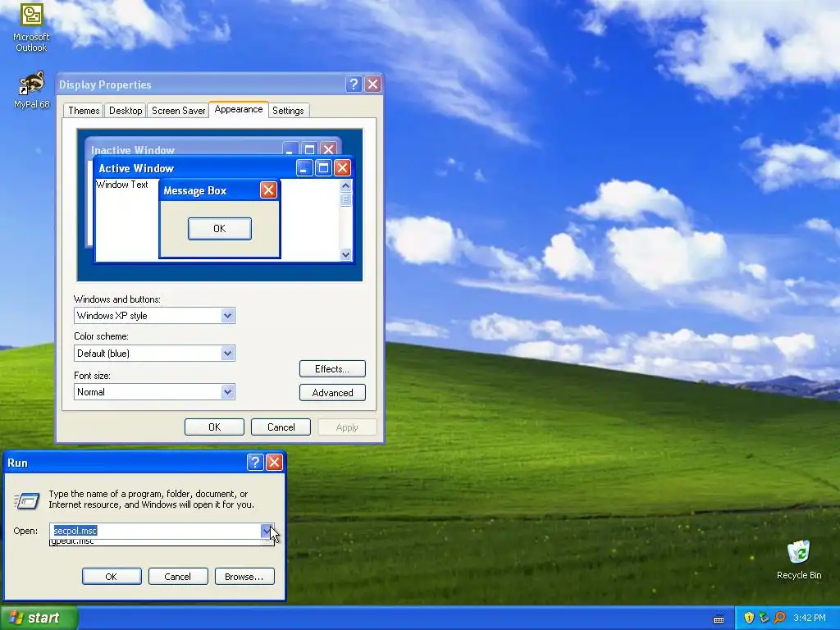
Task: Click the preview Message Box OK button
Action: coord(220,229)
